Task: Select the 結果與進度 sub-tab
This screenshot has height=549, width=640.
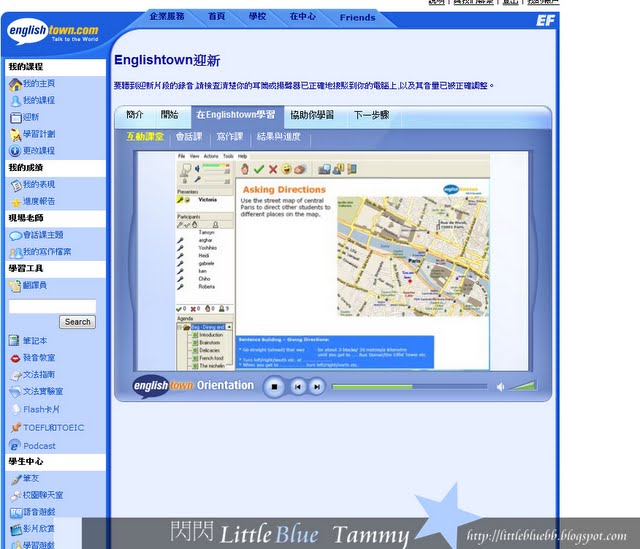Action: coord(278,137)
